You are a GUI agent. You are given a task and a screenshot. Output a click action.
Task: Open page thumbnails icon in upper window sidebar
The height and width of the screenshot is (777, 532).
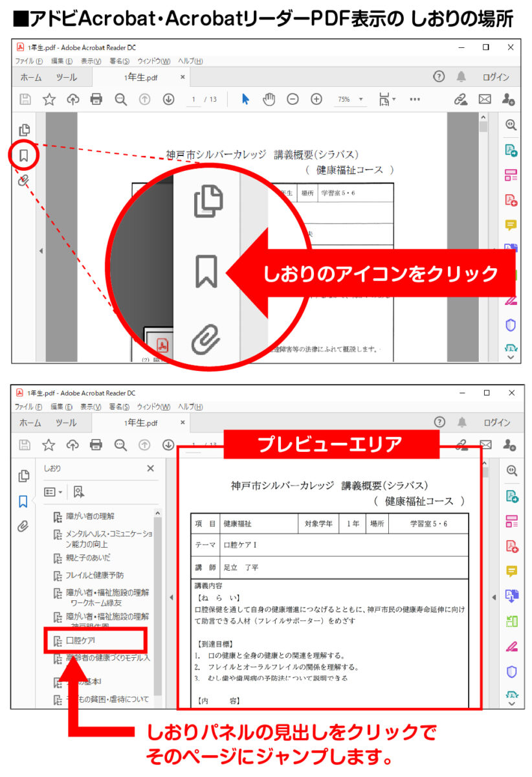click(x=24, y=130)
